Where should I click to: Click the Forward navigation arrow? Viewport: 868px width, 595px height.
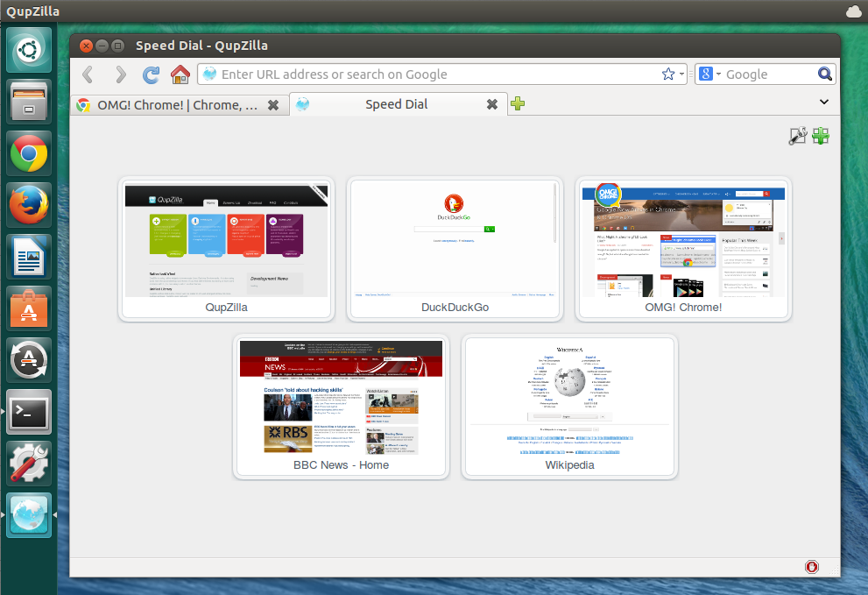(x=120, y=74)
